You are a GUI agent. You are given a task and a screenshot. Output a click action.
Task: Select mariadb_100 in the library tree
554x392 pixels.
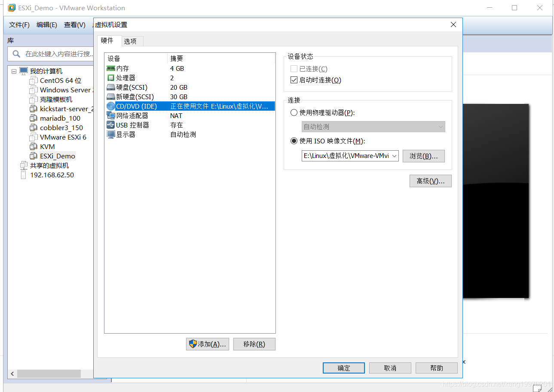click(60, 118)
